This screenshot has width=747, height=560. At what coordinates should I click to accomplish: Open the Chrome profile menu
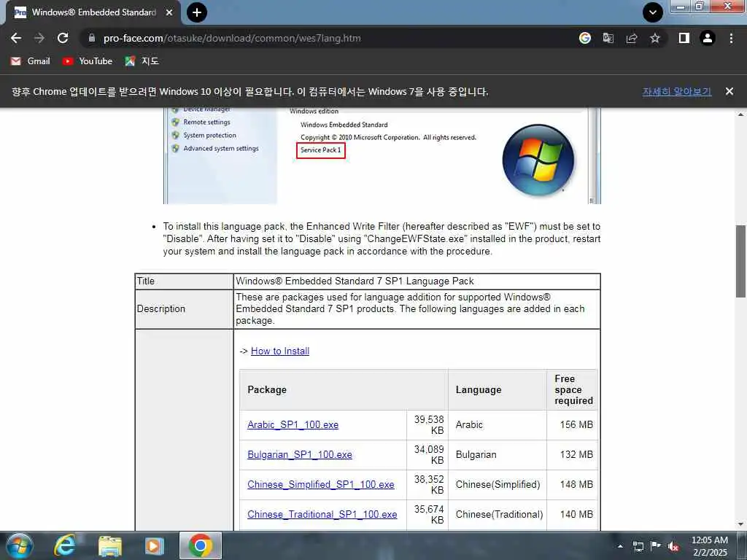(x=708, y=38)
